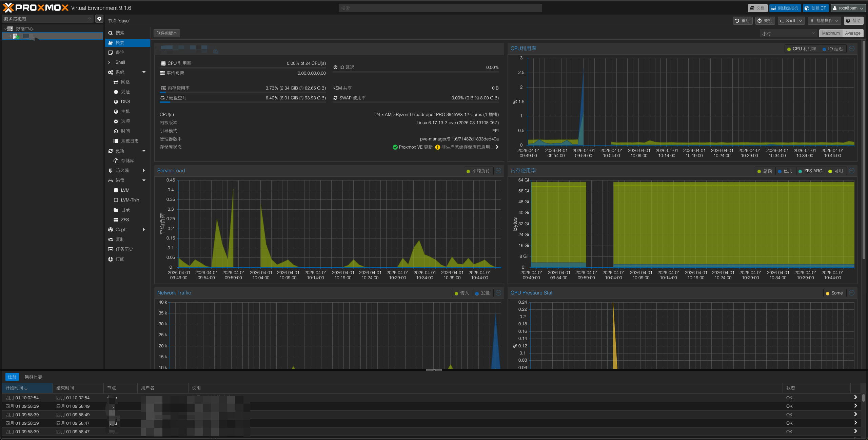868x440 pixels.
Task: Open the ZFS disk page
Action: click(x=124, y=220)
